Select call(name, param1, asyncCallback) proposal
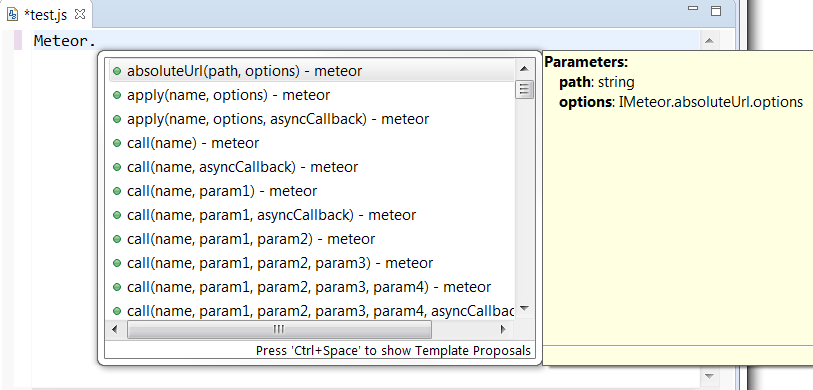The height and width of the screenshot is (390, 813). [x=312, y=215]
